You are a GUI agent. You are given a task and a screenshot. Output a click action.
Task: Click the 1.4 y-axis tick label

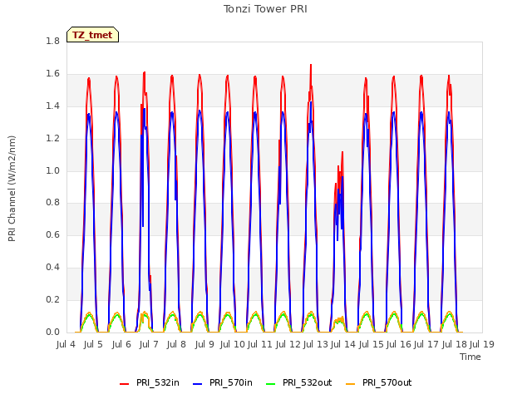click(53, 106)
